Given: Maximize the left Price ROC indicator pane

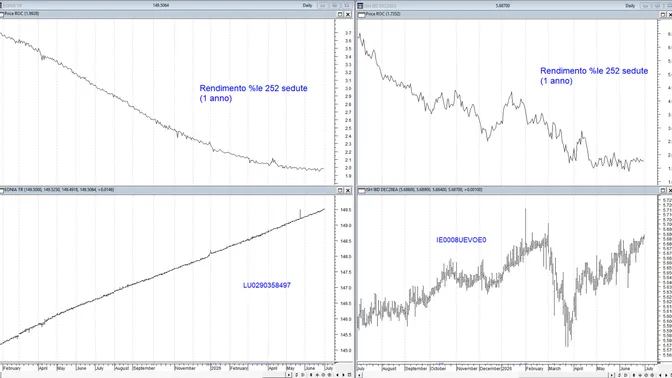Looking at the screenshot, I should pos(340,14).
